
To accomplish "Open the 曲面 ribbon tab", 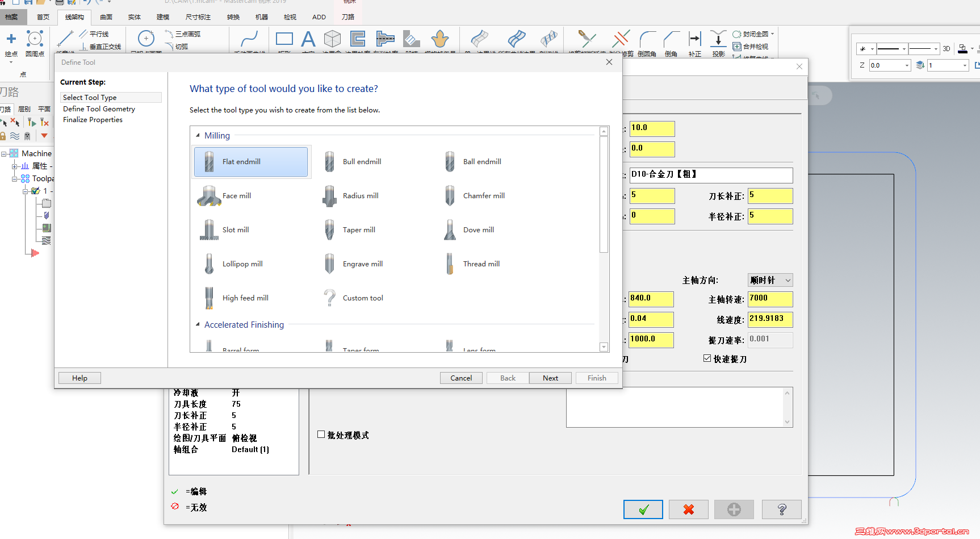I will (x=106, y=17).
